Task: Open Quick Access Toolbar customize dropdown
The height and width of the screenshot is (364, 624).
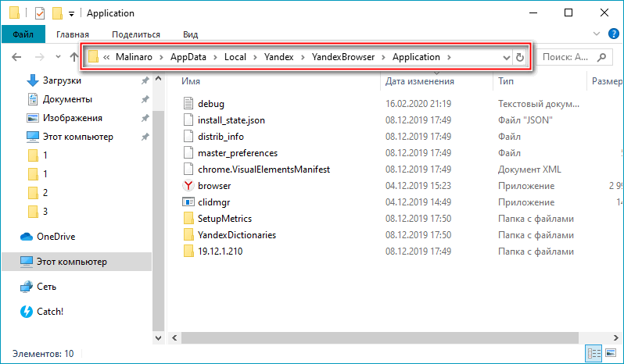Action: click(x=72, y=13)
